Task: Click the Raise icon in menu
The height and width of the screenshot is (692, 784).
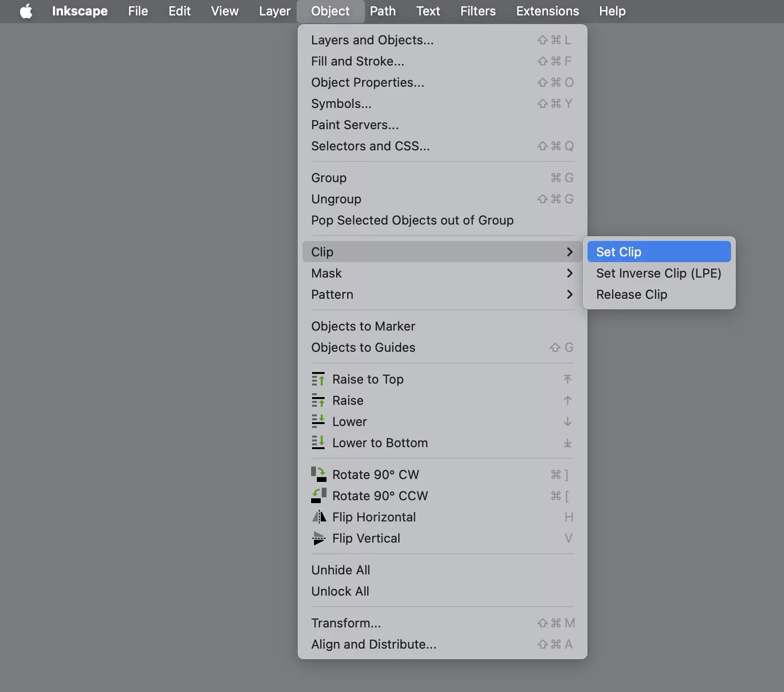Action: click(x=318, y=400)
